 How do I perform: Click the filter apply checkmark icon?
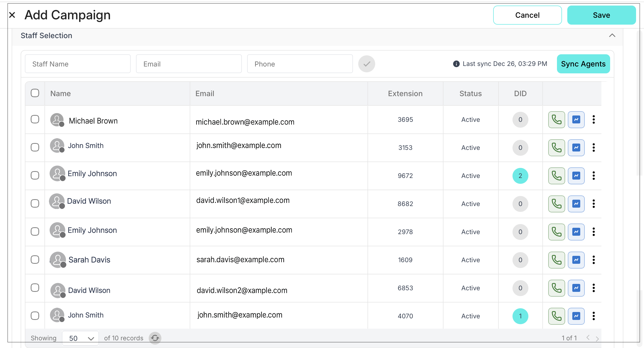tap(366, 64)
